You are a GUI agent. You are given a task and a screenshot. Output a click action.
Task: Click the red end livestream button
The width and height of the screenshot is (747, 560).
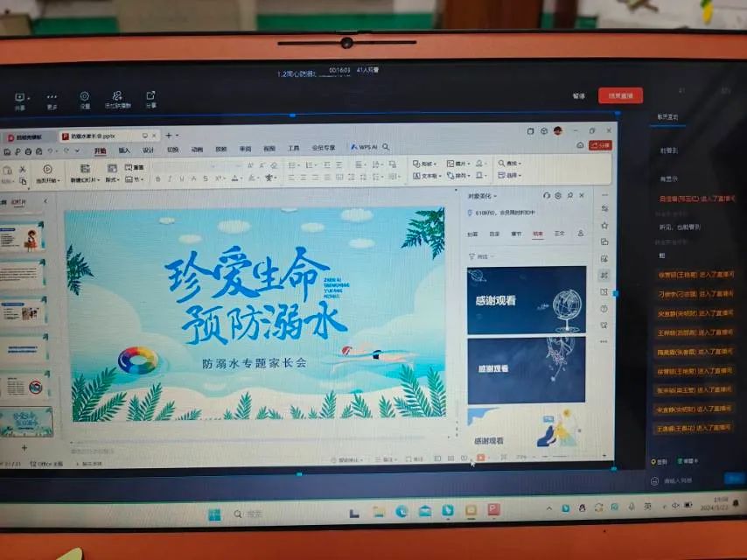[x=620, y=95]
